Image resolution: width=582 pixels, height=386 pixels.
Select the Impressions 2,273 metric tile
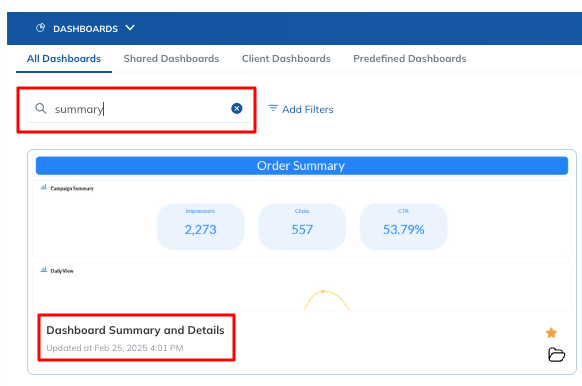pos(200,226)
